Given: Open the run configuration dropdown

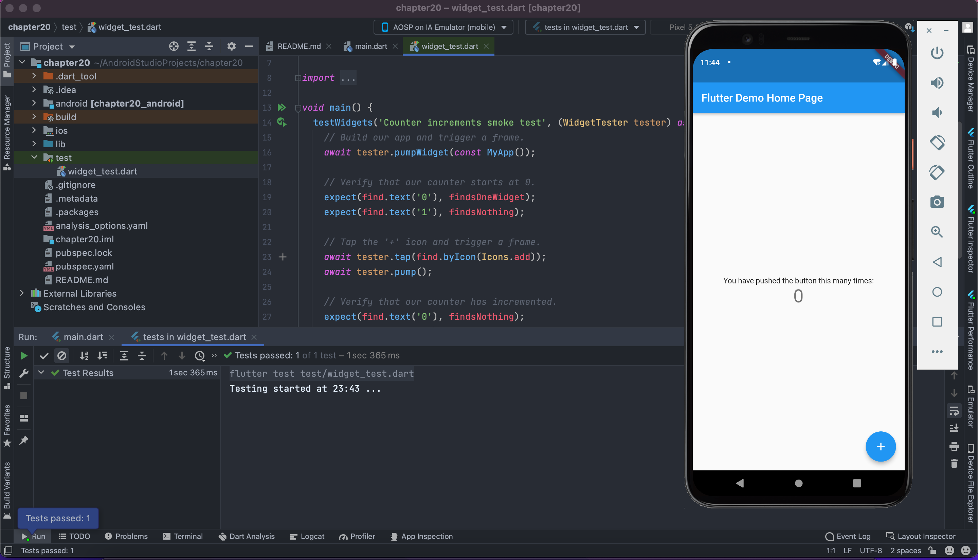Looking at the screenshot, I should pos(585,27).
